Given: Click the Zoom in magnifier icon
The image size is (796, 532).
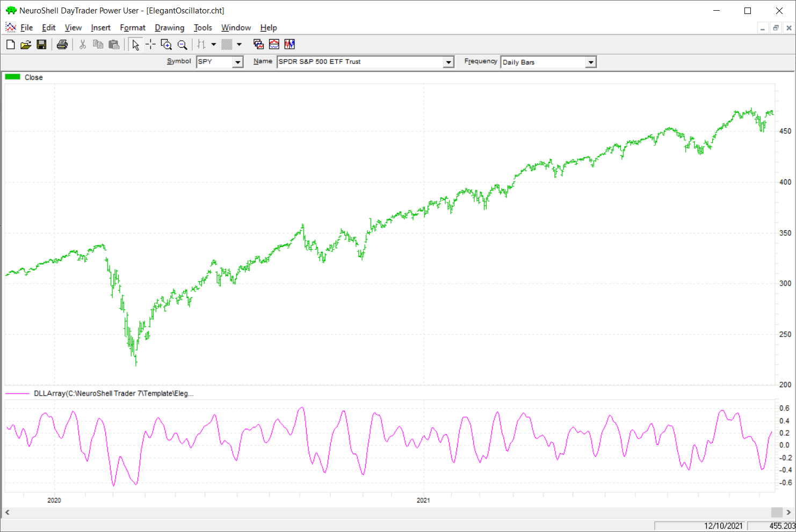Looking at the screenshot, I should pos(167,45).
